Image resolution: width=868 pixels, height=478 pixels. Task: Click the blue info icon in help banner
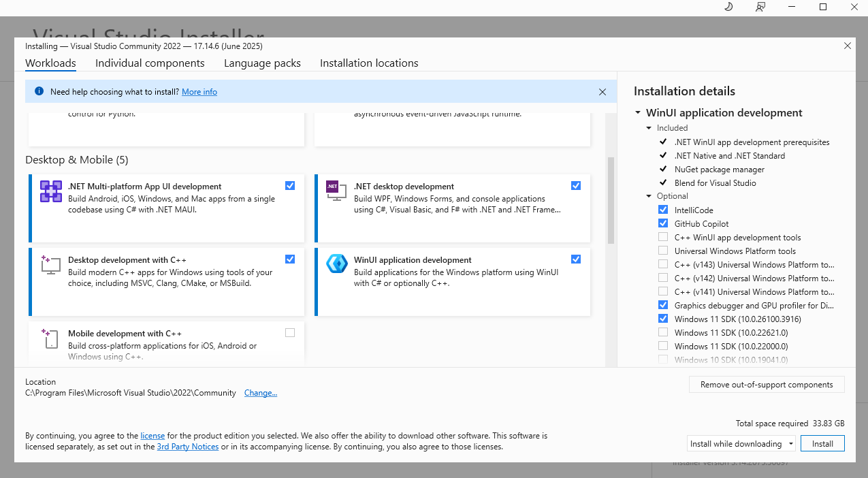tap(39, 91)
